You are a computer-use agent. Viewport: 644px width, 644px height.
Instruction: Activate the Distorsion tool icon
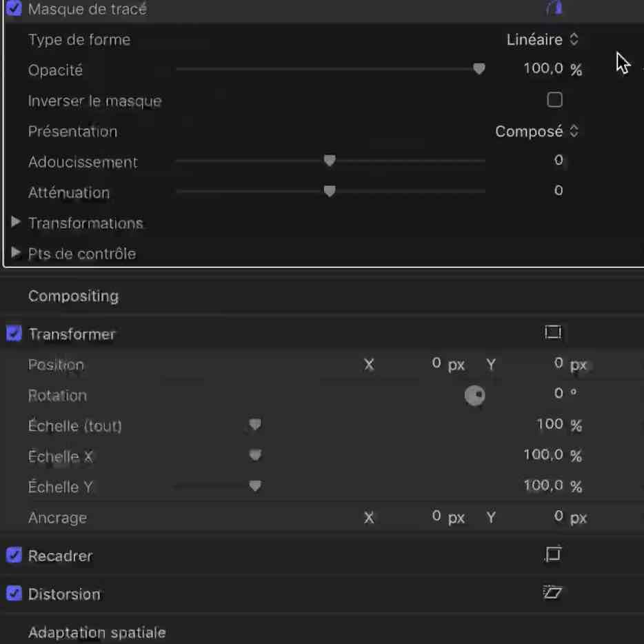[552, 593]
